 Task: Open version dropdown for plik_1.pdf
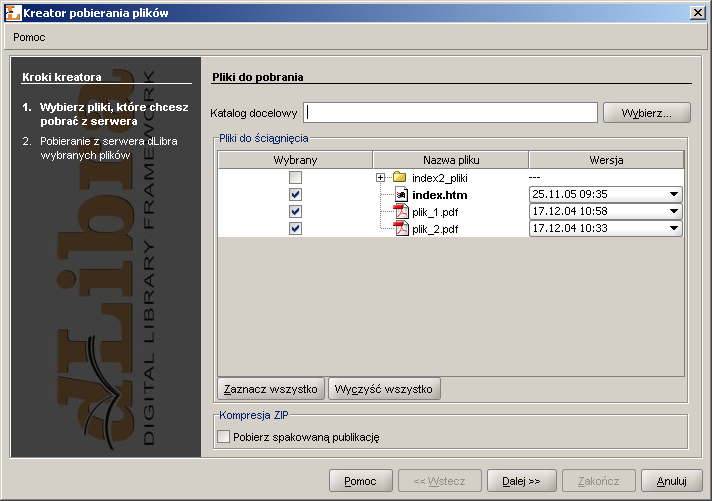674,211
